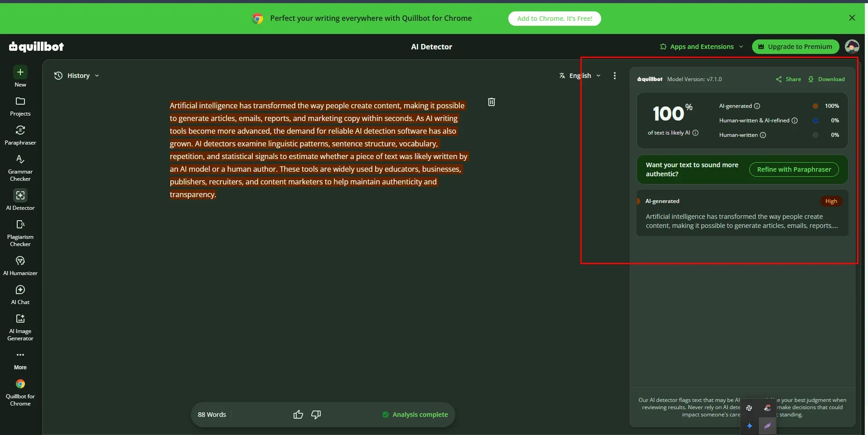Click the orange AI-generated color dot
The width and height of the screenshot is (868, 435).
pyautogui.click(x=815, y=106)
